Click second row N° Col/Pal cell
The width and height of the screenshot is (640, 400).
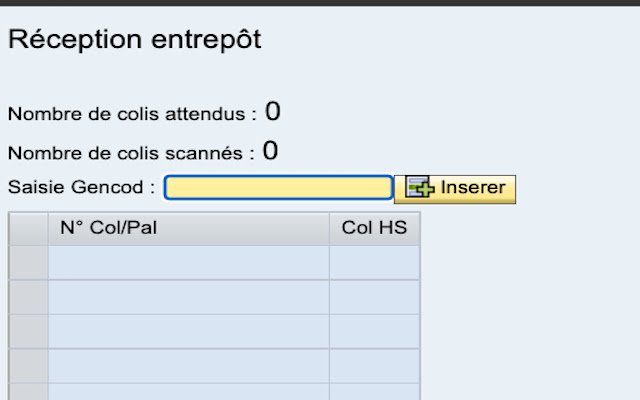pyautogui.click(x=188, y=297)
